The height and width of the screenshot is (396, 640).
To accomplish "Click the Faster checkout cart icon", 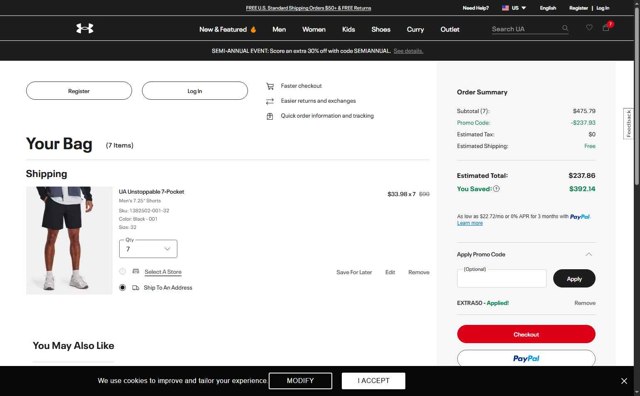I will (x=270, y=86).
